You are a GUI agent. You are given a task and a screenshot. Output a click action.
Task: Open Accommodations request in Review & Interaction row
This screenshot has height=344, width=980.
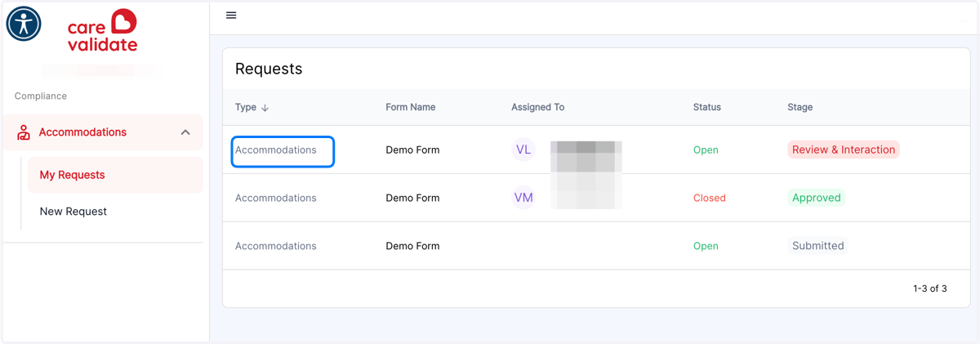(x=276, y=150)
